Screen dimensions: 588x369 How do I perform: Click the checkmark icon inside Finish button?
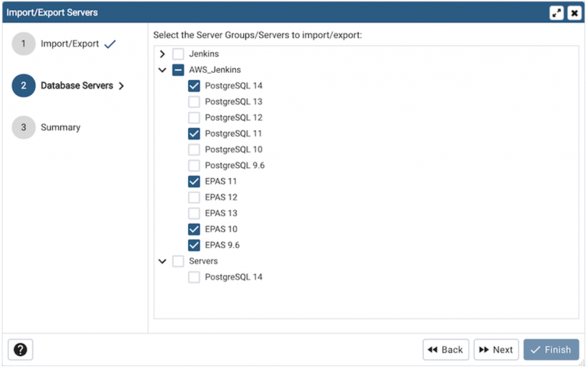pos(535,349)
